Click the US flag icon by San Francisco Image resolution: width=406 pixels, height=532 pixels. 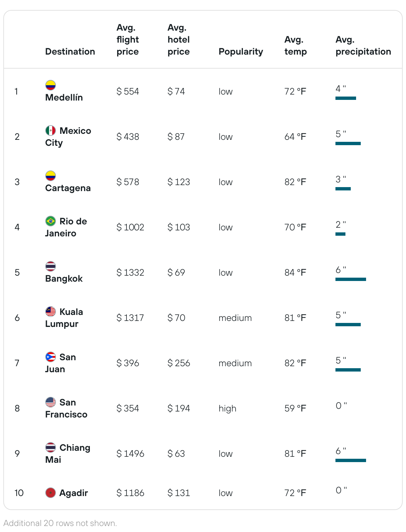(x=51, y=402)
